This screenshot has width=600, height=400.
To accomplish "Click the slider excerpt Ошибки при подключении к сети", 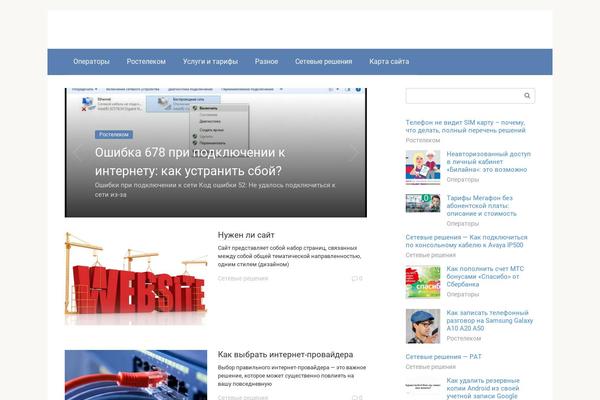I will coord(215,189).
